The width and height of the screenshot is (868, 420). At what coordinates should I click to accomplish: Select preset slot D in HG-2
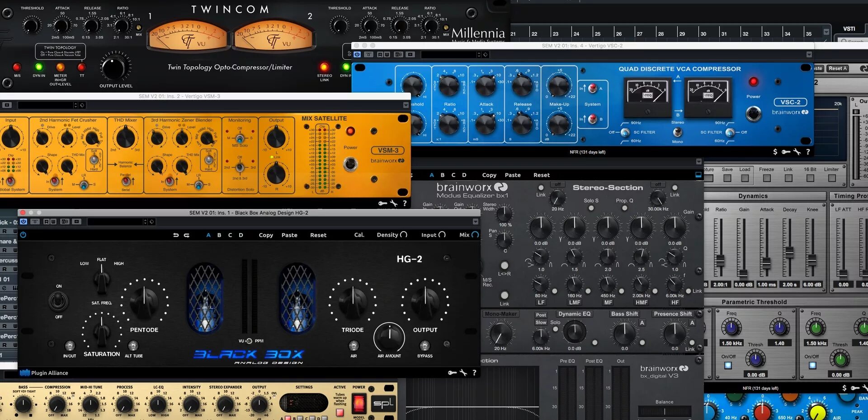[241, 235]
